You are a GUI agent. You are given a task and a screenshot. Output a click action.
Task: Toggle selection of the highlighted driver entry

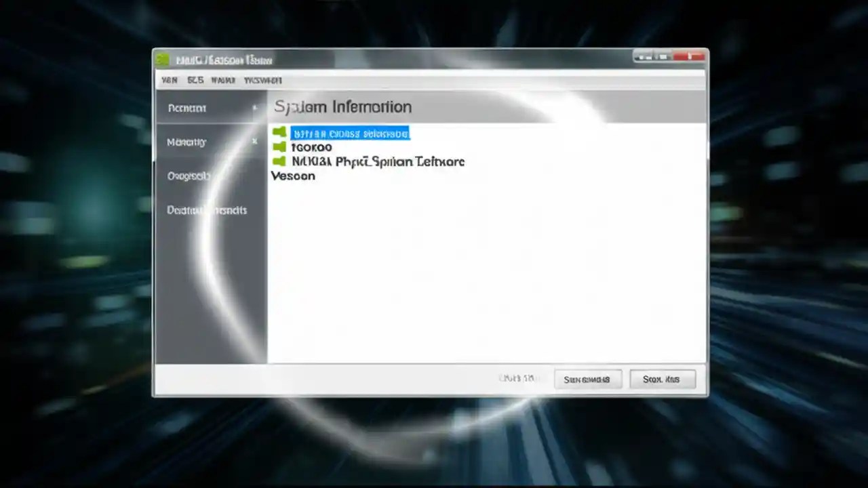[x=350, y=133]
